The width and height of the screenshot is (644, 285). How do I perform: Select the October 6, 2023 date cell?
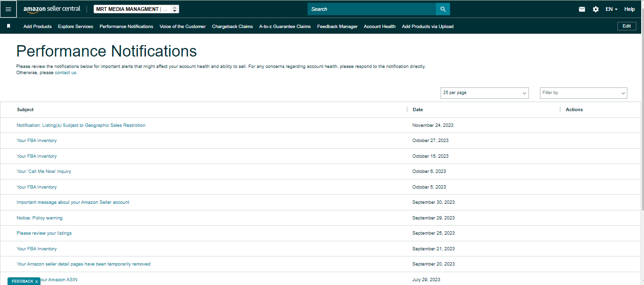pos(429,171)
